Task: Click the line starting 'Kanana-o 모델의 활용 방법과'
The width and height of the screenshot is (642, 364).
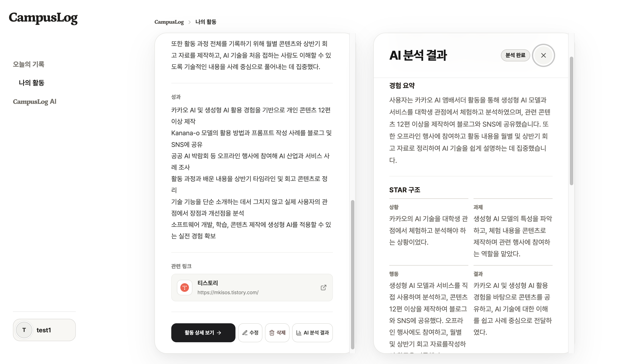Action: pos(251,133)
